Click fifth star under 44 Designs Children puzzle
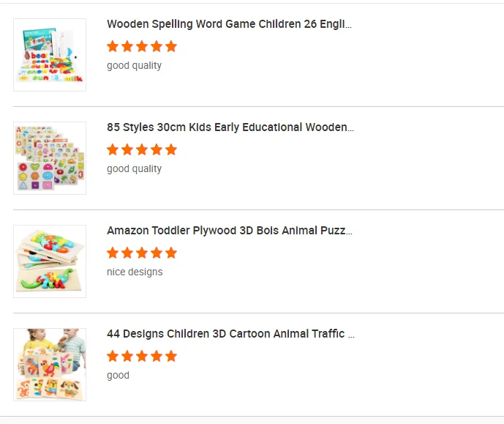 point(171,357)
